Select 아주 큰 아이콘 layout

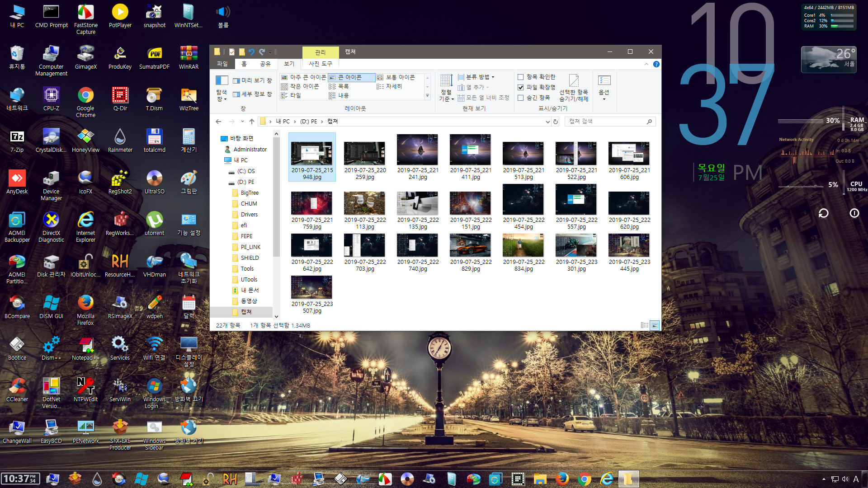coord(303,77)
